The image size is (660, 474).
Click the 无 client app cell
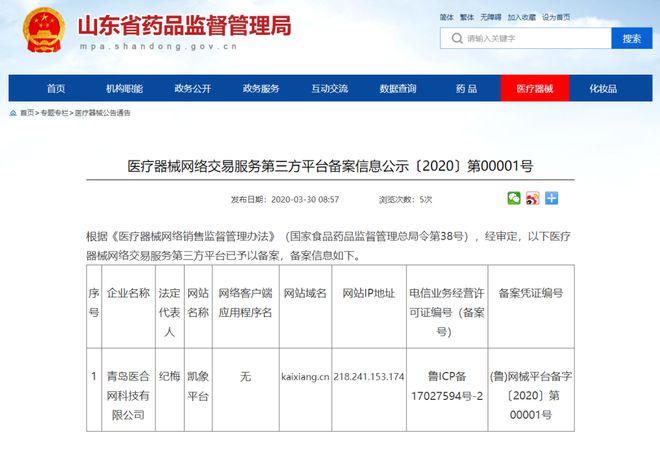[x=245, y=376]
